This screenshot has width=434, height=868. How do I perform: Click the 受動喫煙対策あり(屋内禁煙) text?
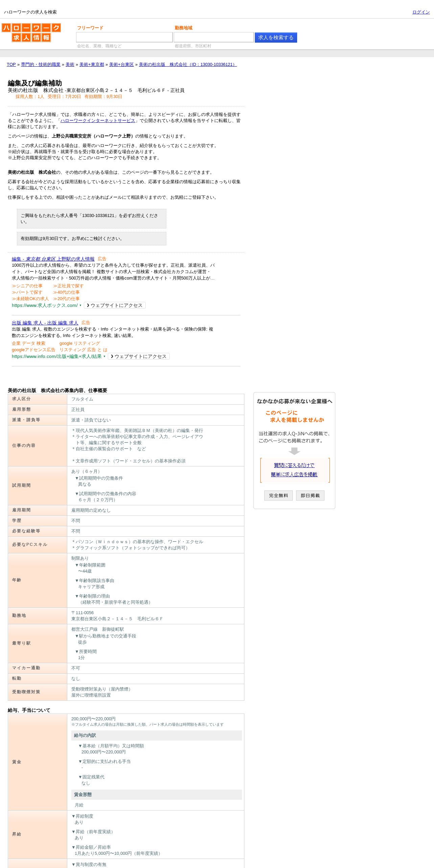click(x=102, y=689)
